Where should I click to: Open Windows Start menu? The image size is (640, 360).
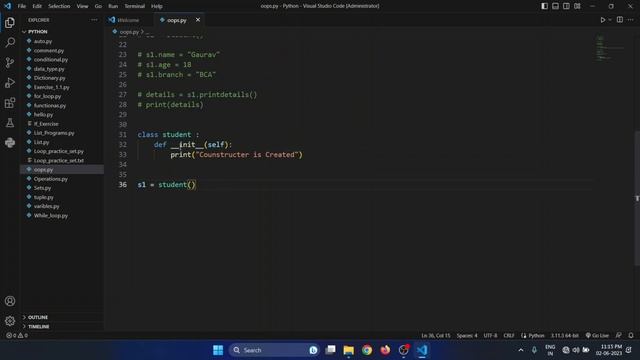(218, 350)
